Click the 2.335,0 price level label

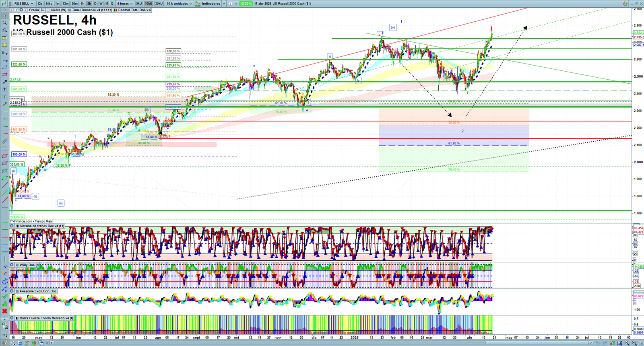[16, 103]
